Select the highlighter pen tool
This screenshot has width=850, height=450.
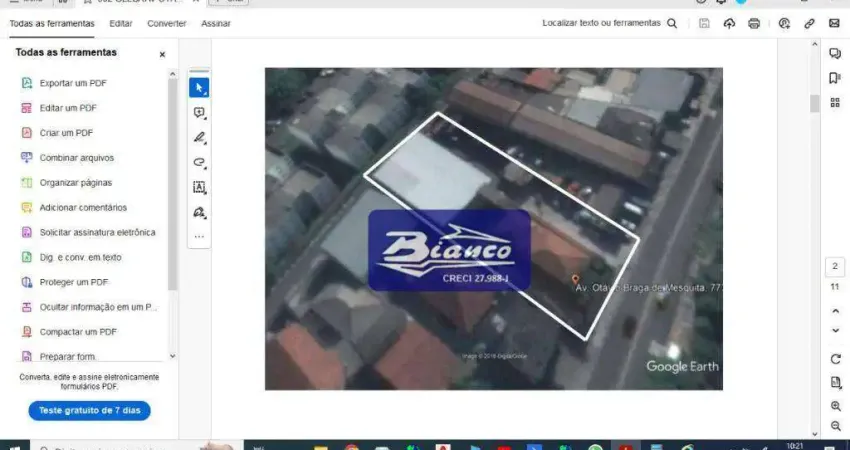tap(199, 138)
